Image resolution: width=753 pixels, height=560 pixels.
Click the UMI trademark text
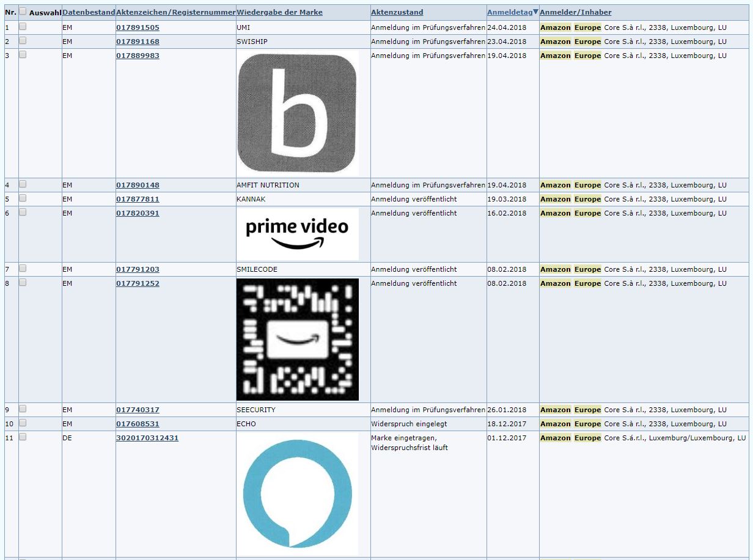click(243, 27)
